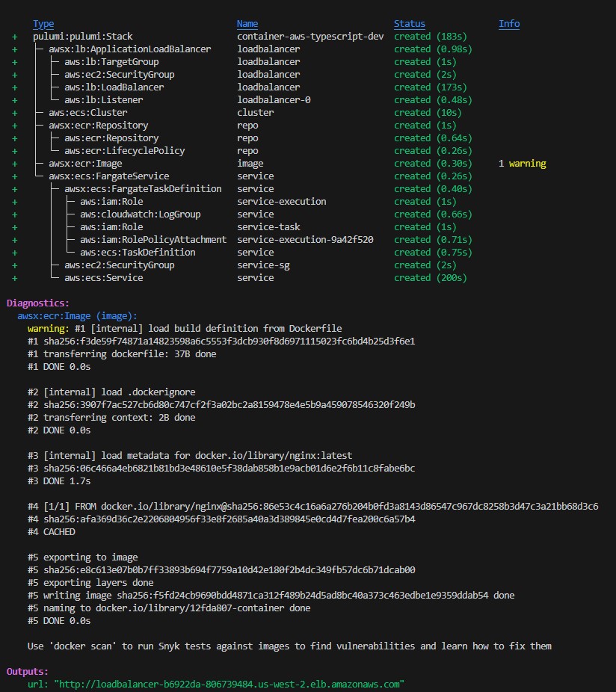
Task: Click the "Status" column header
Action: click(410, 24)
